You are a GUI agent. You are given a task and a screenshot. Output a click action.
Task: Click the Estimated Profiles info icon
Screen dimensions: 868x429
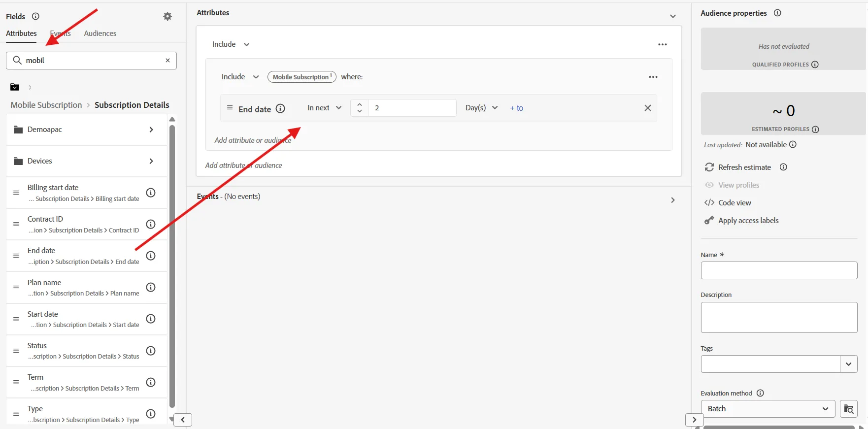[815, 130]
